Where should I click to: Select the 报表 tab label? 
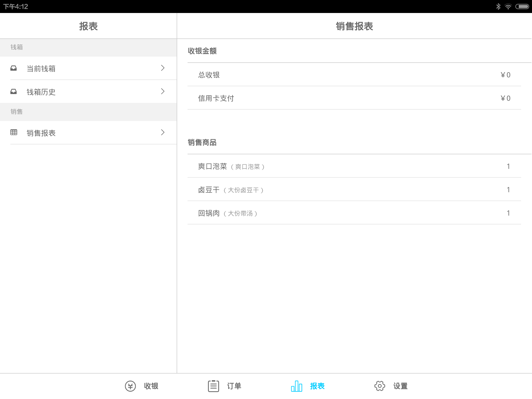click(x=317, y=386)
